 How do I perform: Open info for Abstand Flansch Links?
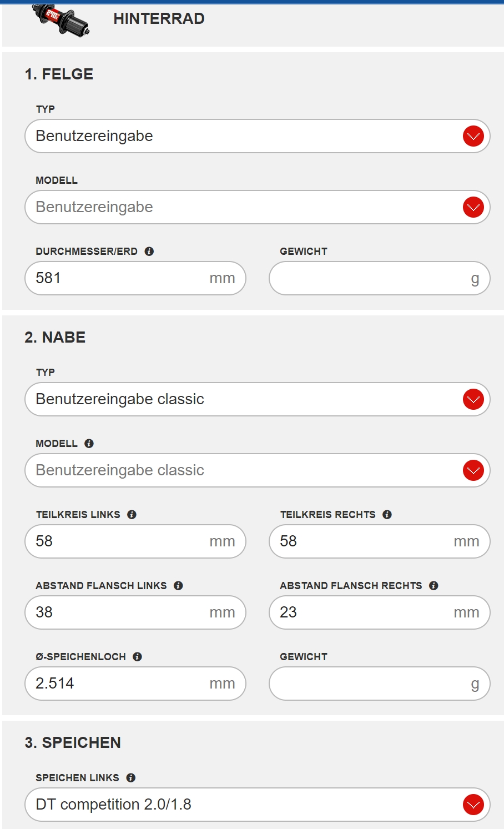pos(179,585)
